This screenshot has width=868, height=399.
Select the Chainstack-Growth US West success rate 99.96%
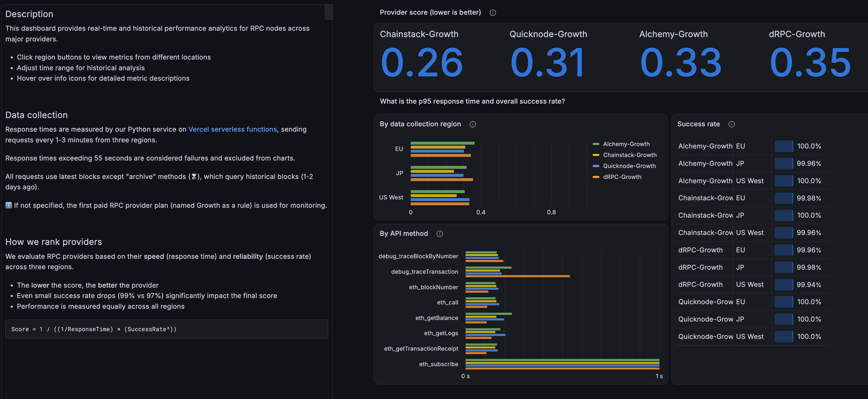[x=809, y=233]
